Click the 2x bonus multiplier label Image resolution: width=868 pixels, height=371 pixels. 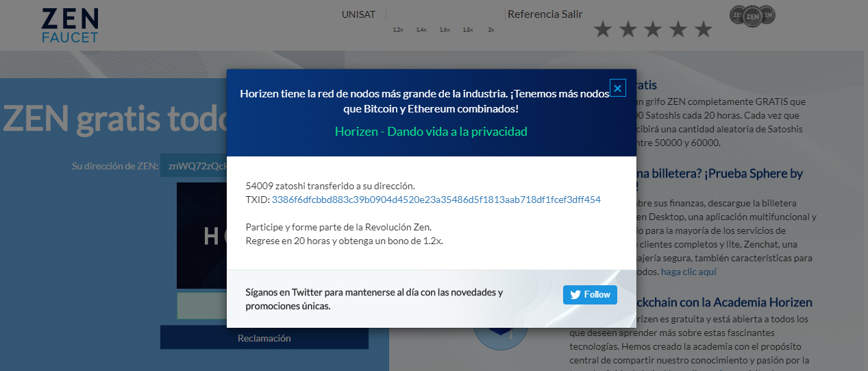click(491, 29)
